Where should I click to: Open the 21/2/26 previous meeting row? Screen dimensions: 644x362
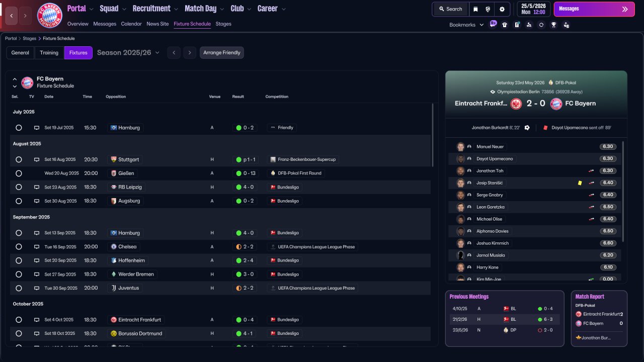(505, 319)
